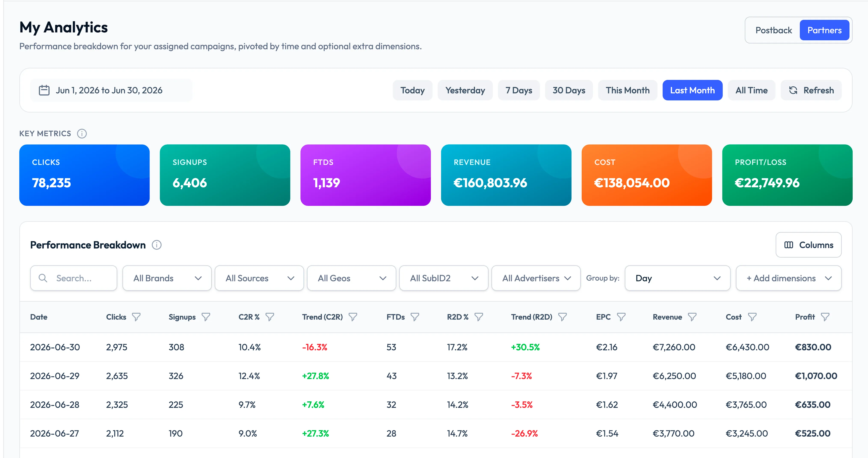This screenshot has width=868, height=458.
Task: Click the €1,070.00 profit value
Action: click(816, 376)
